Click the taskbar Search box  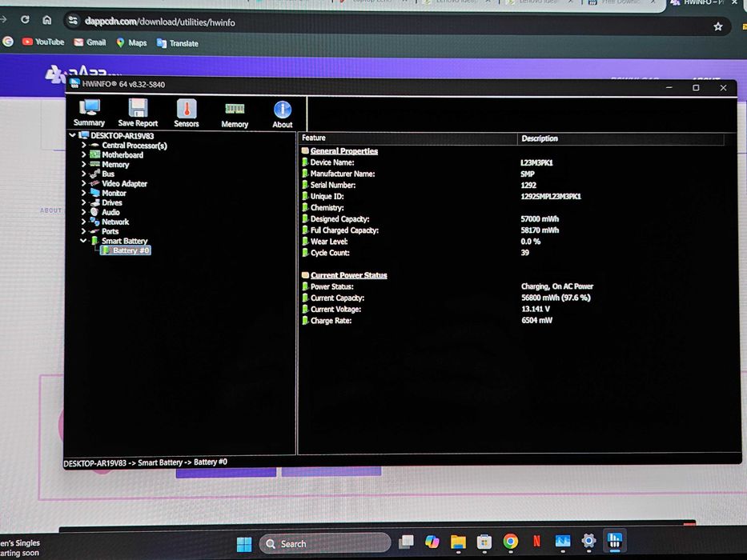pyautogui.click(x=325, y=543)
